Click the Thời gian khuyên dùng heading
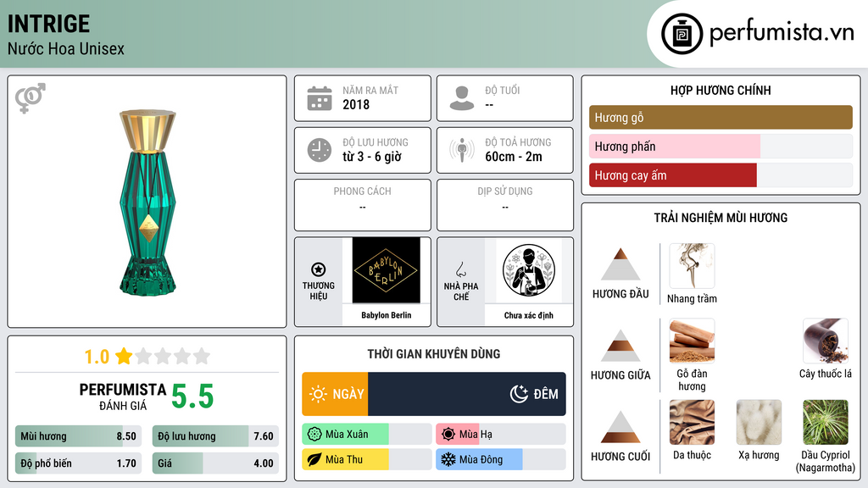The width and height of the screenshot is (868, 488). tap(434, 353)
